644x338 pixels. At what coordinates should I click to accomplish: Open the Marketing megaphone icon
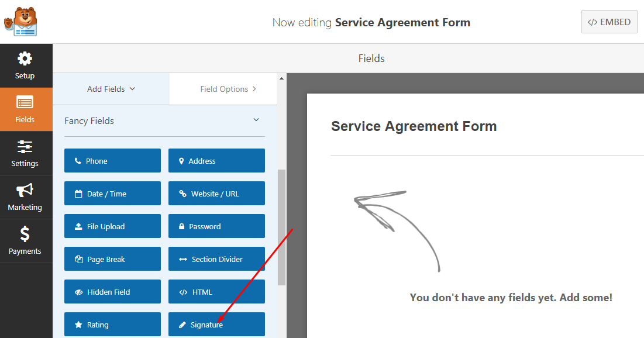click(x=25, y=191)
